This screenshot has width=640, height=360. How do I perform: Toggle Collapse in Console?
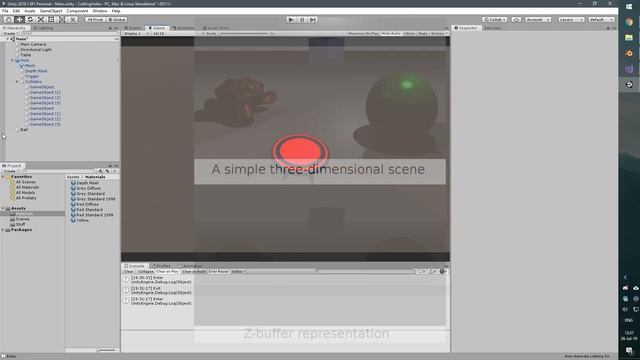point(145,271)
